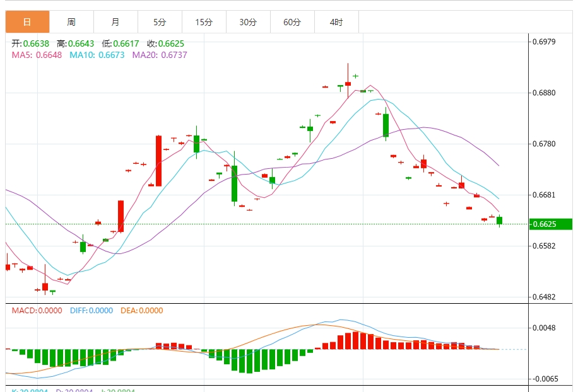Switch to the 日 daily chart tab

(27, 22)
